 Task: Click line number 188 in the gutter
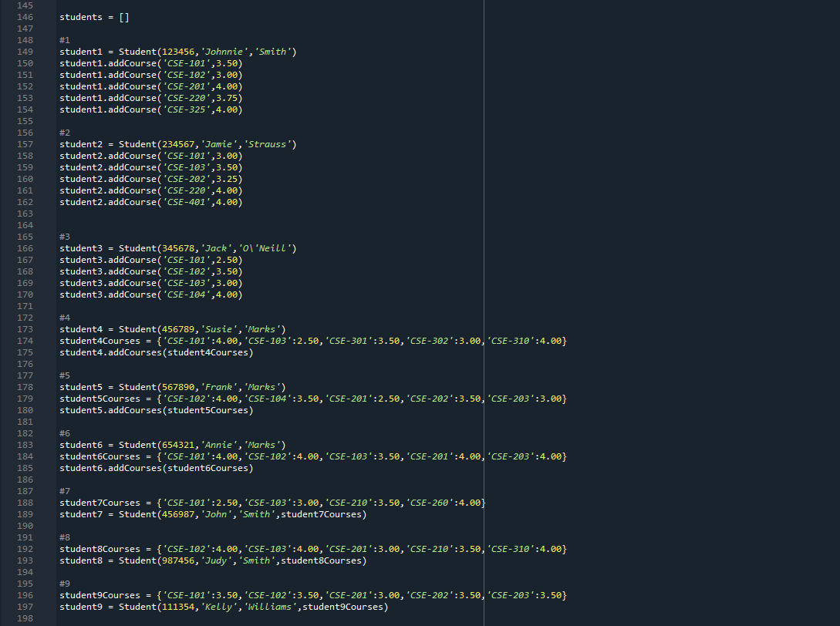pyautogui.click(x=25, y=503)
